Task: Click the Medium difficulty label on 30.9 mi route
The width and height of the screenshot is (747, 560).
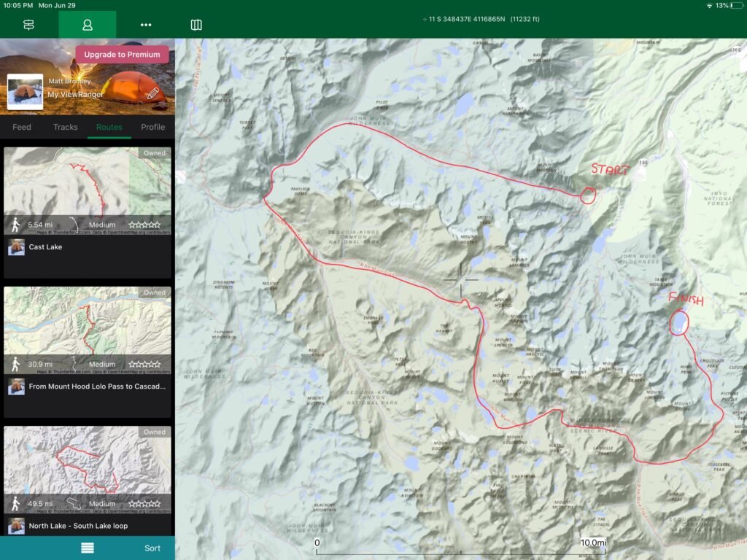Action: click(x=102, y=365)
